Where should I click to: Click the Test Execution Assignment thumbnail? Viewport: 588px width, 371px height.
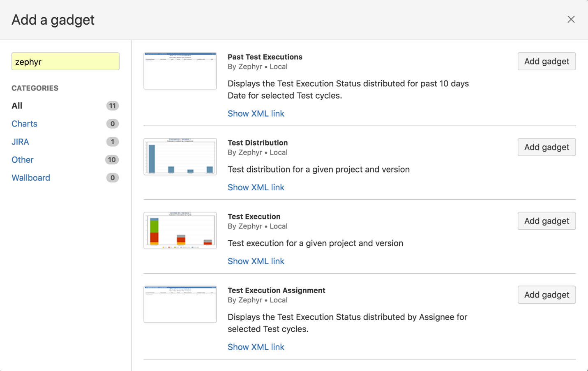click(180, 304)
